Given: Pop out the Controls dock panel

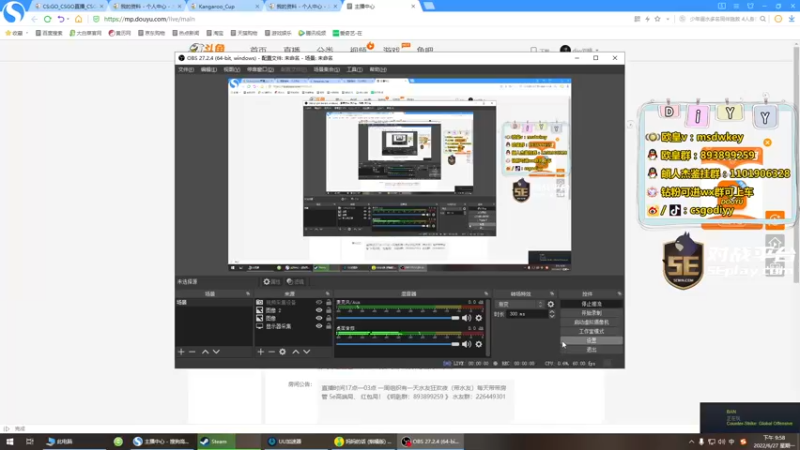Looking at the screenshot, I should point(619,294).
